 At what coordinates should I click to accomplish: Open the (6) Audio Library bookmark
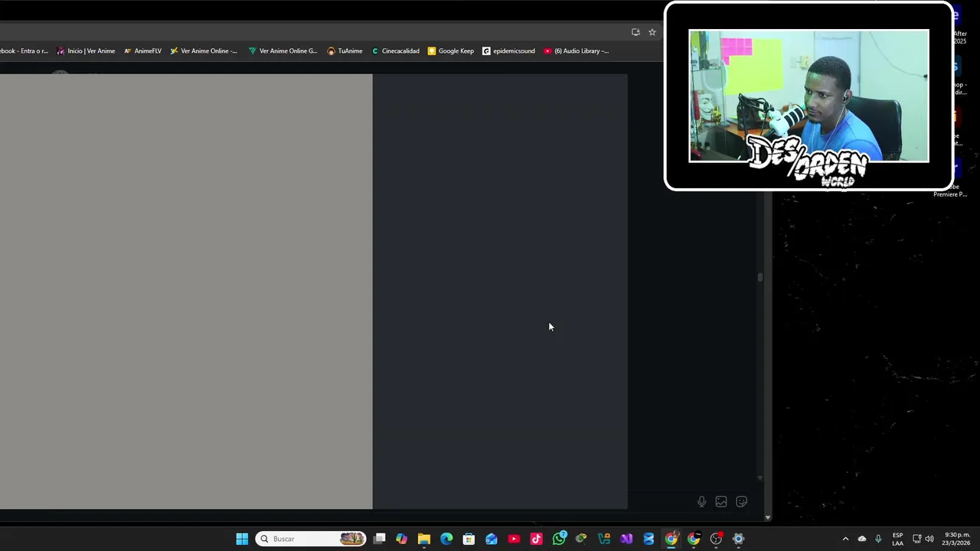(576, 51)
